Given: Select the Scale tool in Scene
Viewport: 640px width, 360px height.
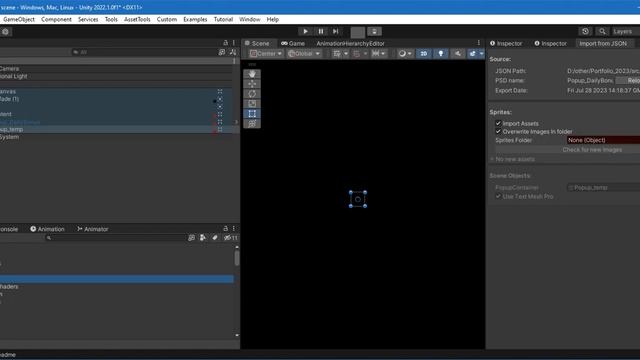Looking at the screenshot, I should (x=252, y=104).
